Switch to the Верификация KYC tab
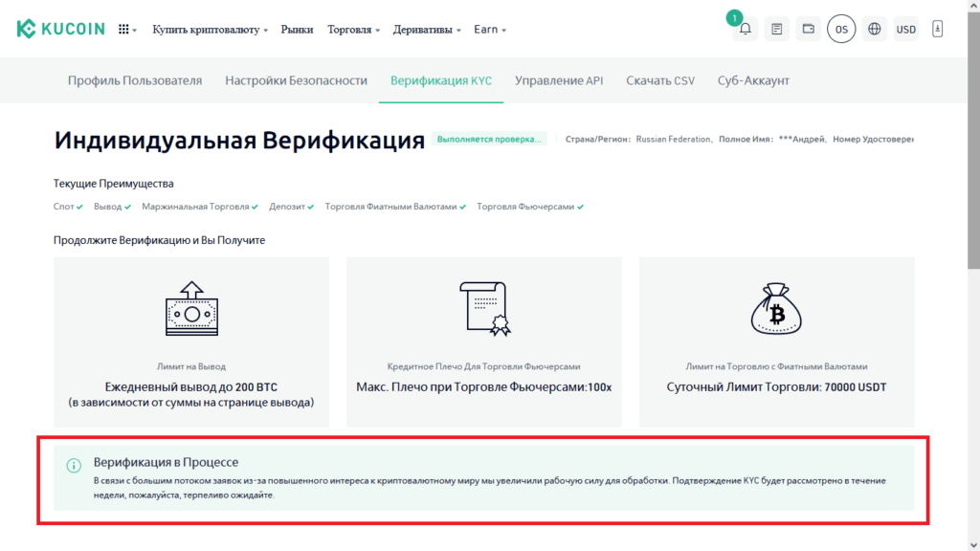 pos(440,80)
